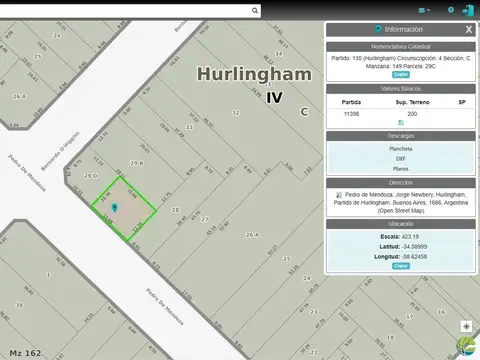Select parcel 27 on the map
Image resolution: width=480 pixels, height=360 pixels.
(x=205, y=219)
